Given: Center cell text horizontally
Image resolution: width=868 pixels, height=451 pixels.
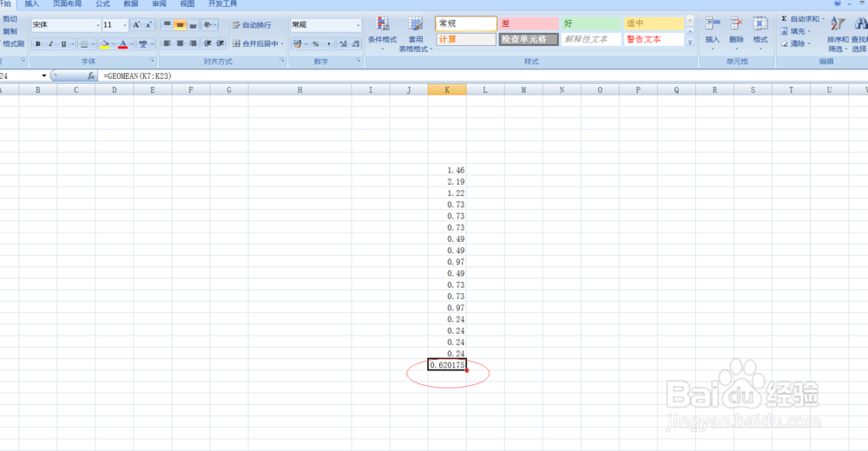Looking at the screenshot, I should [x=180, y=43].
